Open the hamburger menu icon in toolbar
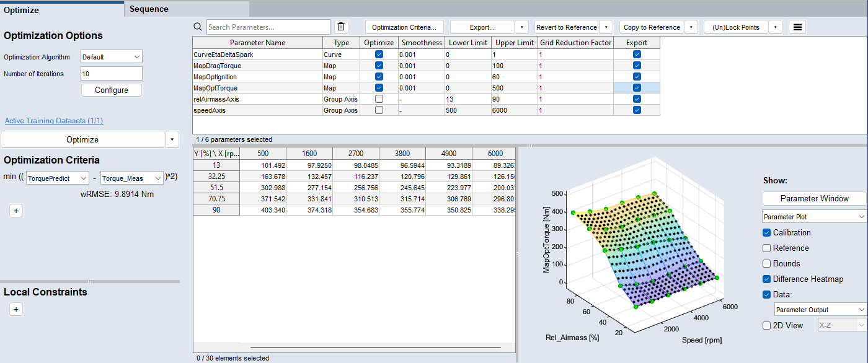This screenshot has height=363, width=868. tap(798, 27)
